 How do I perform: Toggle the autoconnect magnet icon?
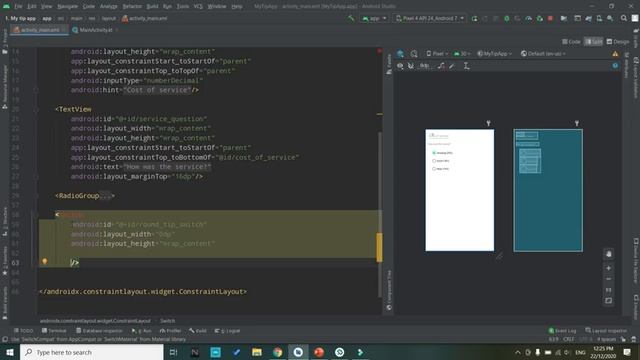click(411, 66)
